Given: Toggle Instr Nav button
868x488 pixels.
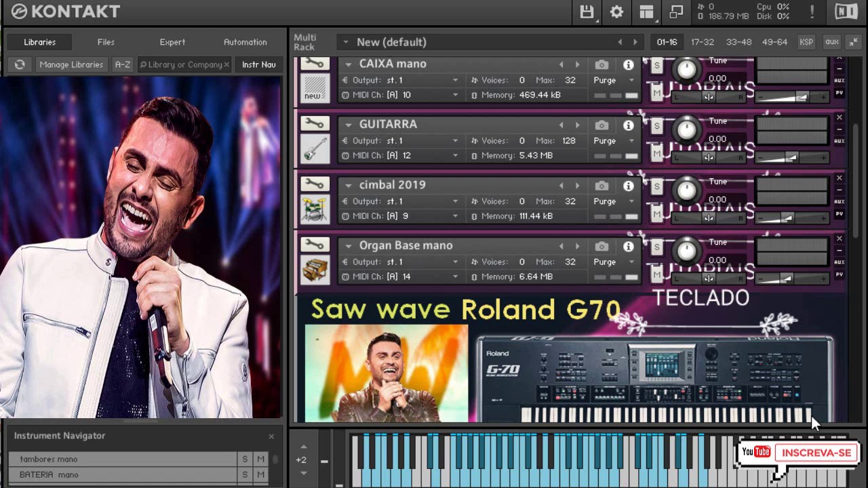Looking at the screenshot, I should coord(259,64).
